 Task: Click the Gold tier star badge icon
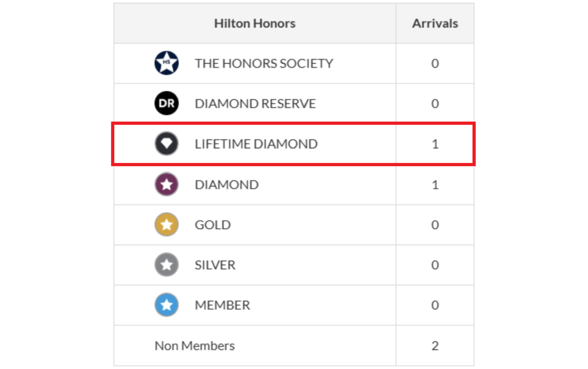[x=167, y=225]
